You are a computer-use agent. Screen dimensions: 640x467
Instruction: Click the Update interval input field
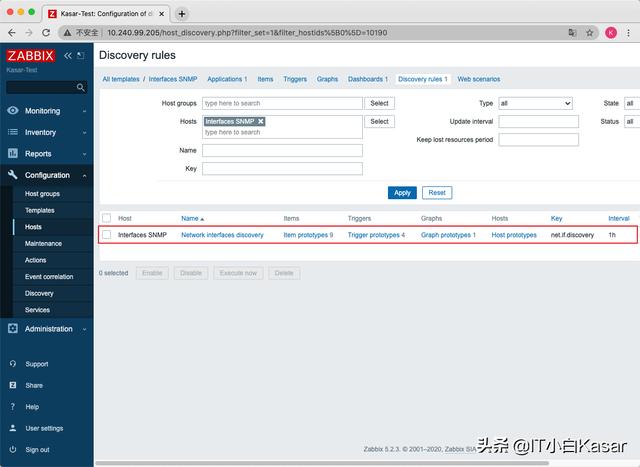(538, 121)
